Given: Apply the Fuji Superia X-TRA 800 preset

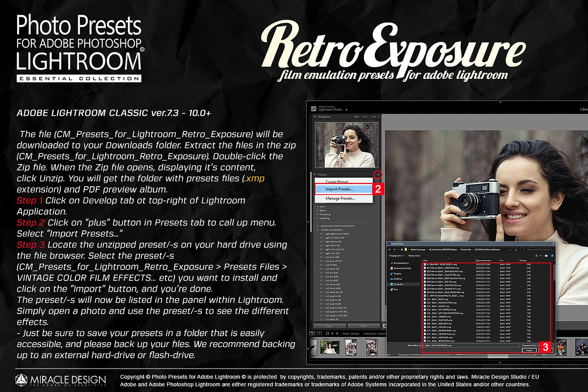Looking at the screenshot, I should click(336, 316).
